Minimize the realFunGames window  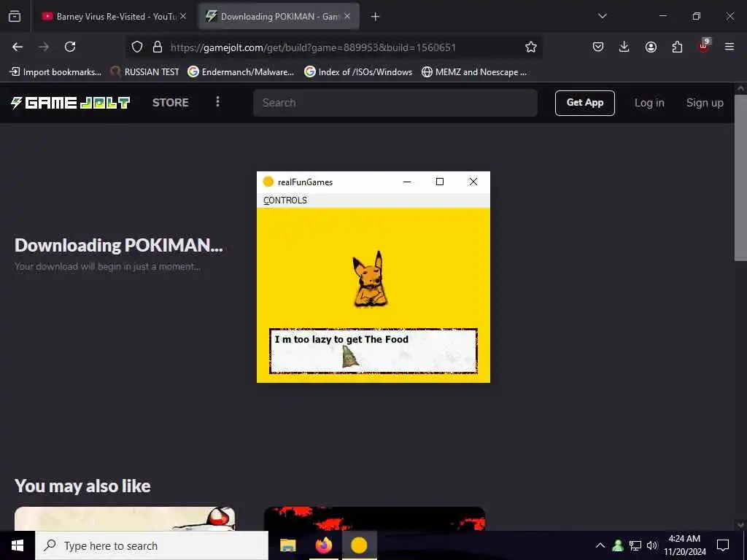[x=407, y=182]
